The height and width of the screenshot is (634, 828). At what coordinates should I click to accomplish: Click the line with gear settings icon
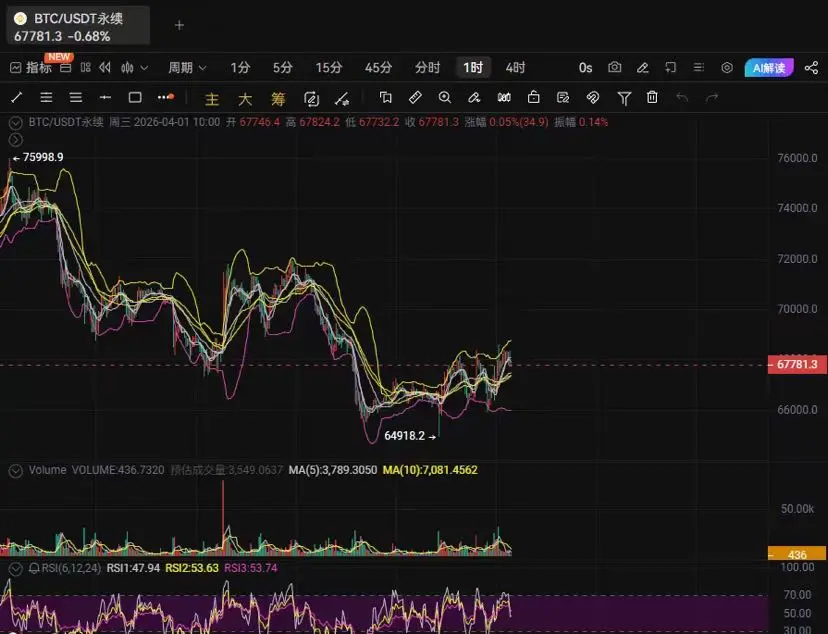[342, 98]
